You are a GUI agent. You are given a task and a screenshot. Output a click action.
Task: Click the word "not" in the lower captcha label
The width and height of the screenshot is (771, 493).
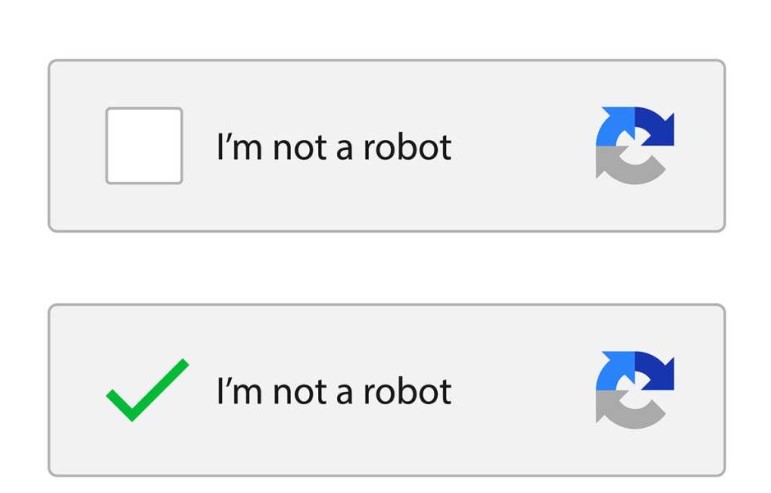pos(300,392)
